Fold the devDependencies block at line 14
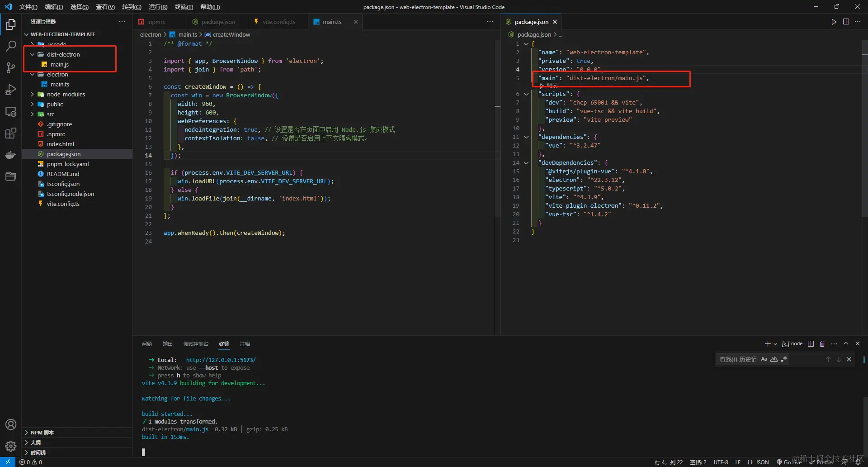Screen dimensions: 868x467 (x=526, y=163)
